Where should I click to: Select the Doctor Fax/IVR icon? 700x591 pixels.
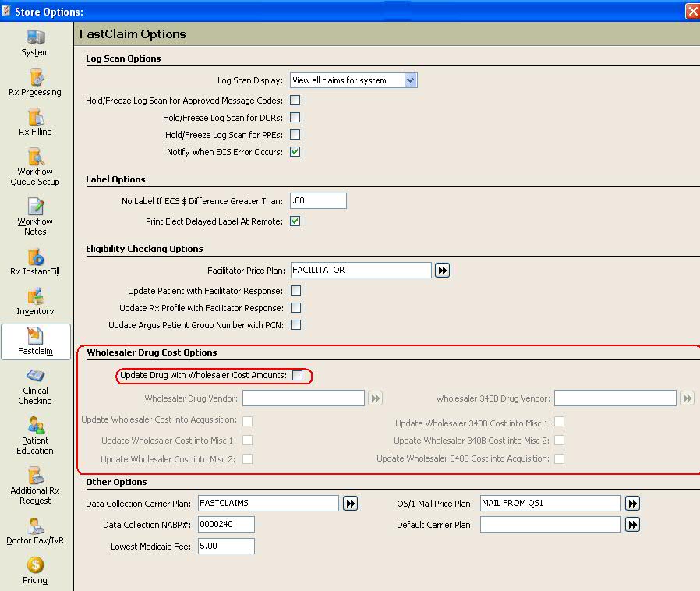(35, 526)
